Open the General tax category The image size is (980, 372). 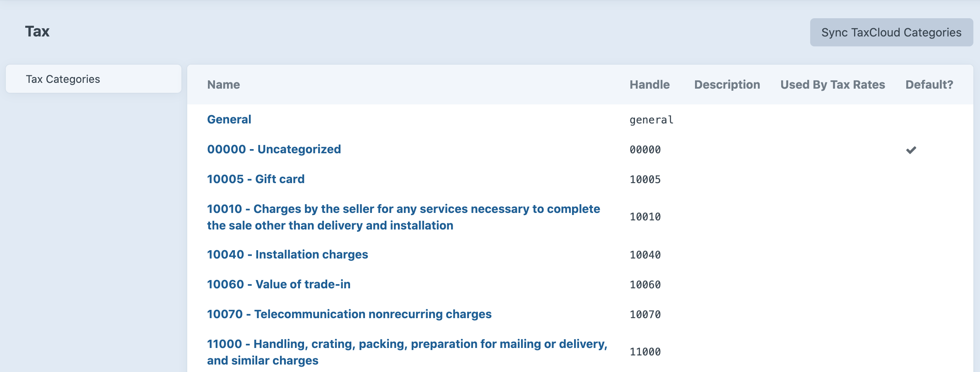click(x=229, y=119)
